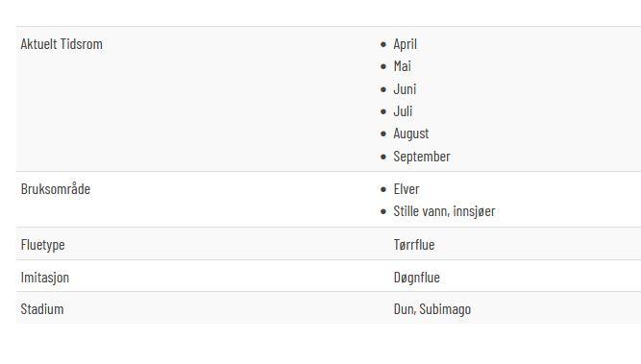The width and height of the screenshot is (641, 364).
Task: Click the 'Bruksområde' row label
Action: [x=56, y=189]
